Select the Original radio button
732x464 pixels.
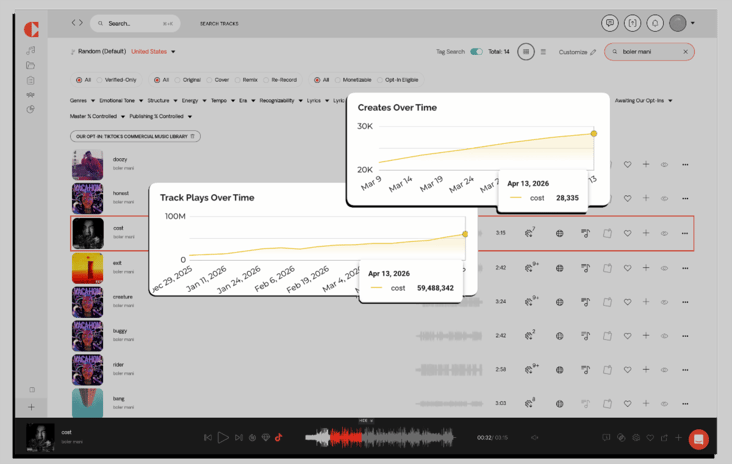177,80
